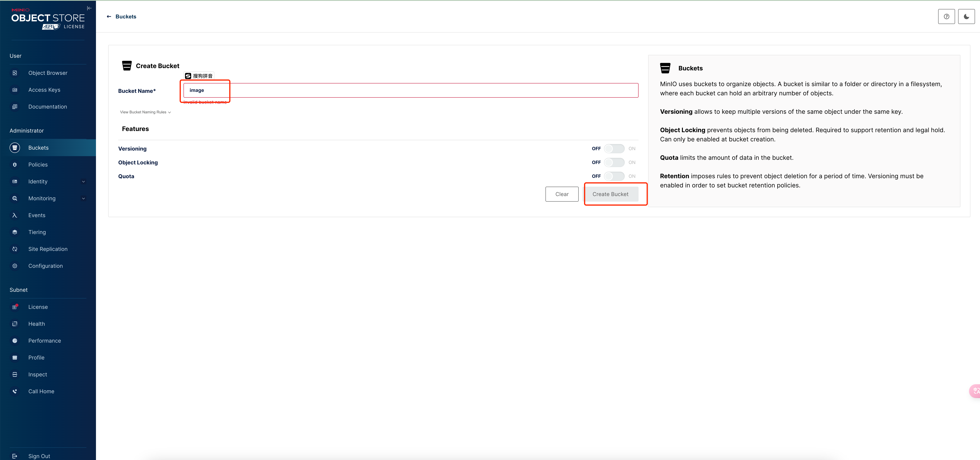
Task: Expand the Monitoring submenu chevron
Action: click(x=83, y=199)
